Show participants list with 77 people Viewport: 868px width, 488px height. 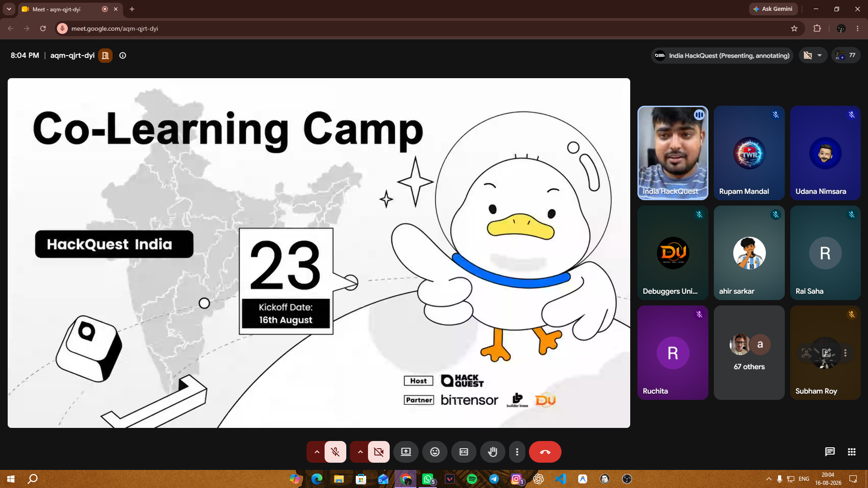[845, 55]
